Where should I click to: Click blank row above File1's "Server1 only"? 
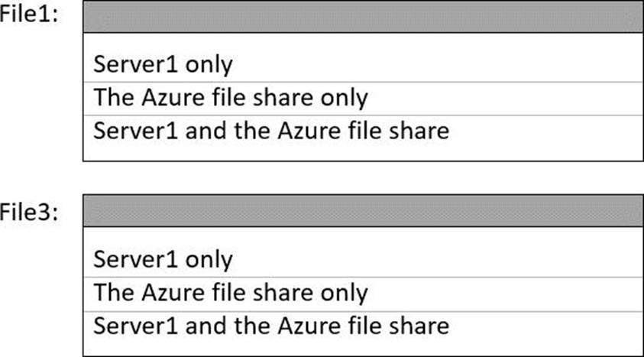click(x=362, y=41)
